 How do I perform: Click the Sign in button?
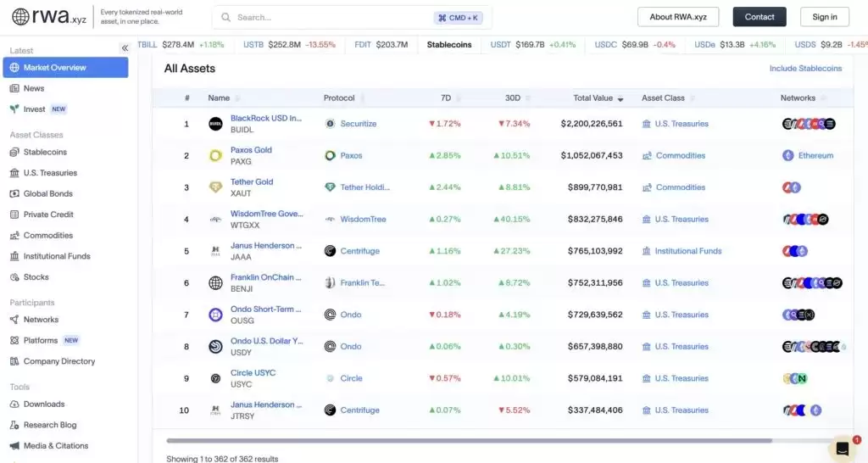824,17
